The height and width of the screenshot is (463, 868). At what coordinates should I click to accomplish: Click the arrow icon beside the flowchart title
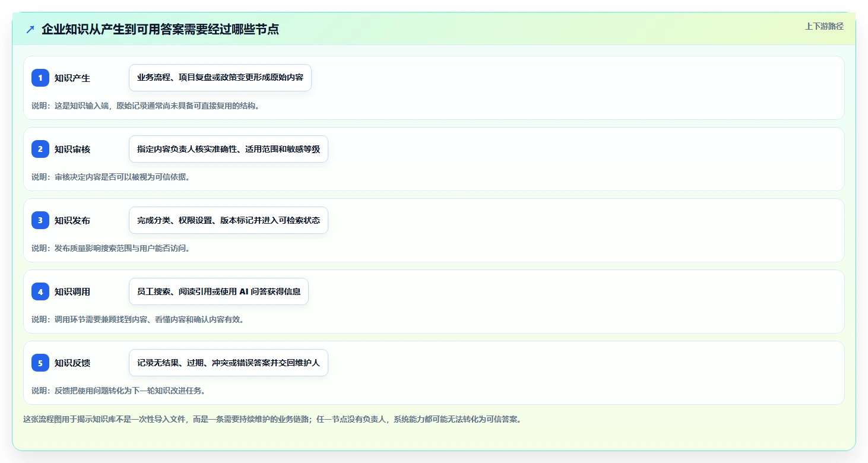coord(30,29)
